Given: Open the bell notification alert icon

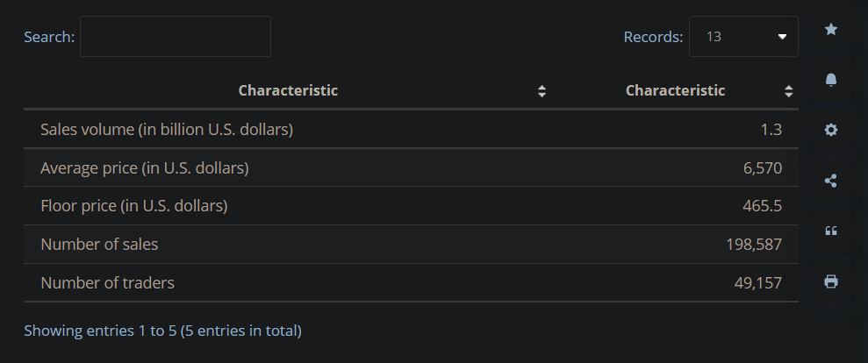Looking at the screenshot, I should coord(831,80).
